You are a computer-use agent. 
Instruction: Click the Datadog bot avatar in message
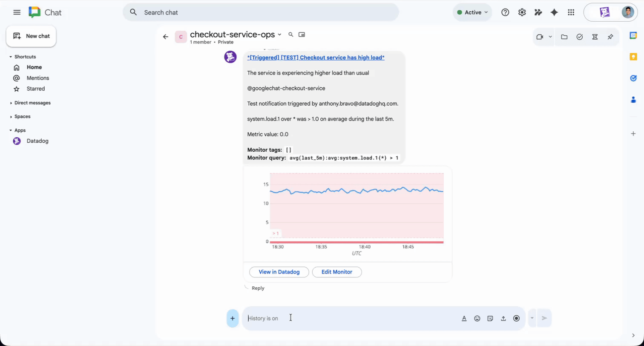click(x=230, y=57)
